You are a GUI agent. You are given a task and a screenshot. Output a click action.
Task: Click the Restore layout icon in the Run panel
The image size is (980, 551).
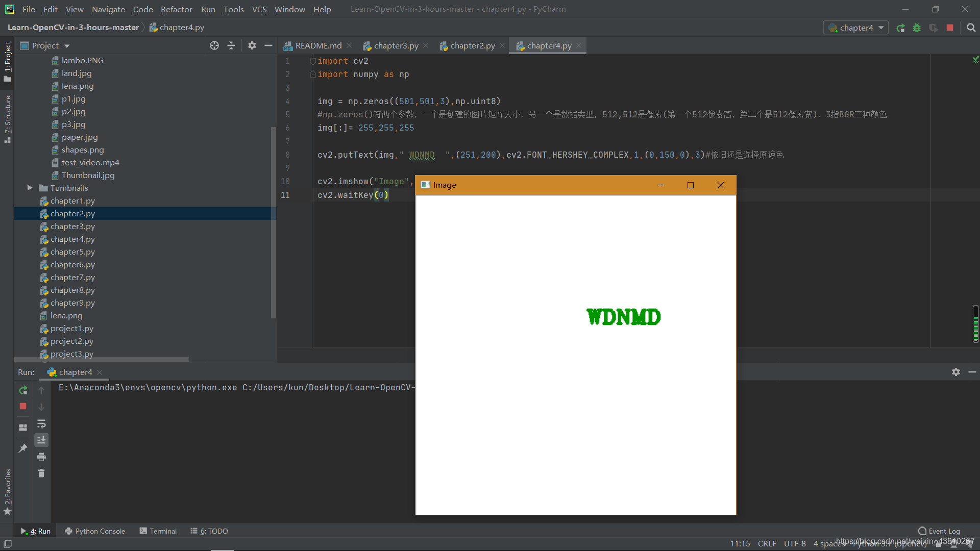pos(23,428)
